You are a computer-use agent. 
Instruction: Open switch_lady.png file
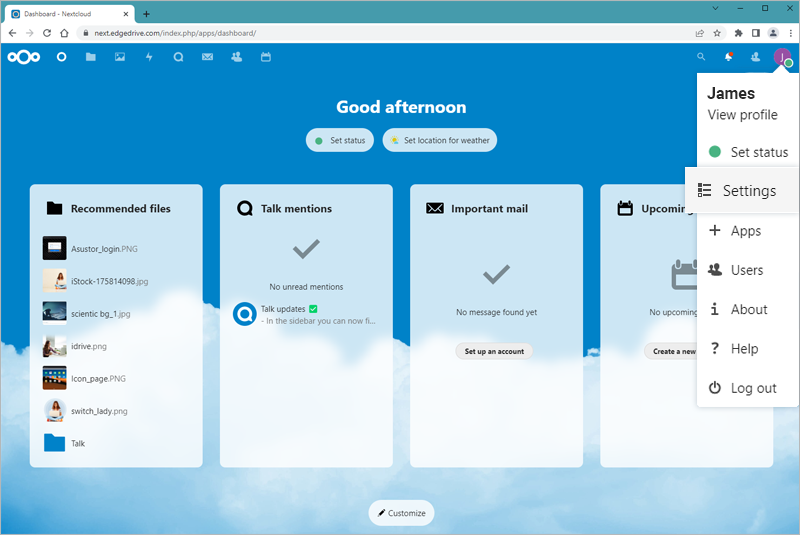coord(116,411)
